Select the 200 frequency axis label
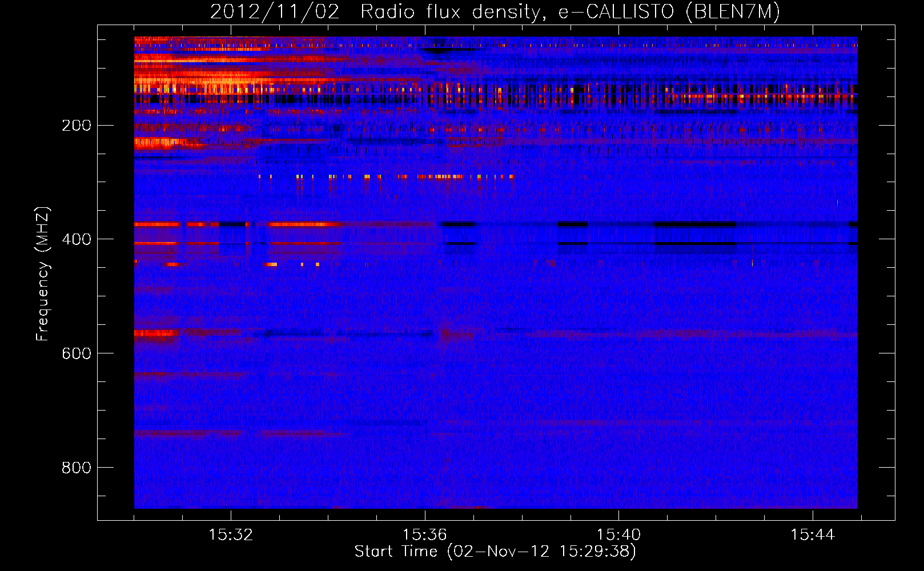The width and height of the screenshot is (924, 571). click(x=76, y=125)
